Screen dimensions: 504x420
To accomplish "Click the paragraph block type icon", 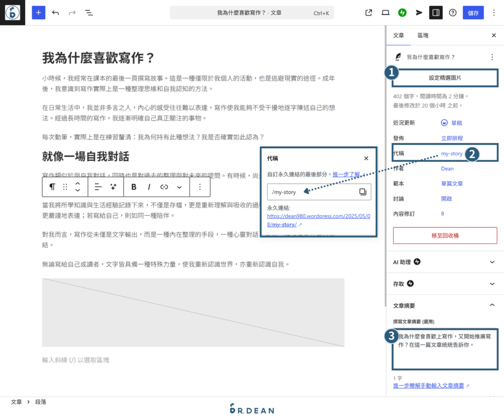I will click(x=51, y=187).
